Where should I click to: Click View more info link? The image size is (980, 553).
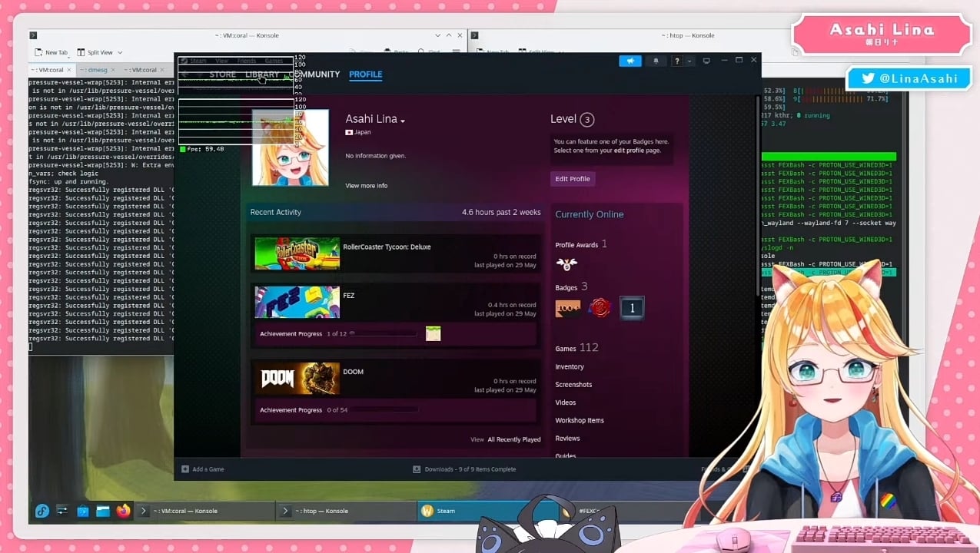tap(367, 186)
